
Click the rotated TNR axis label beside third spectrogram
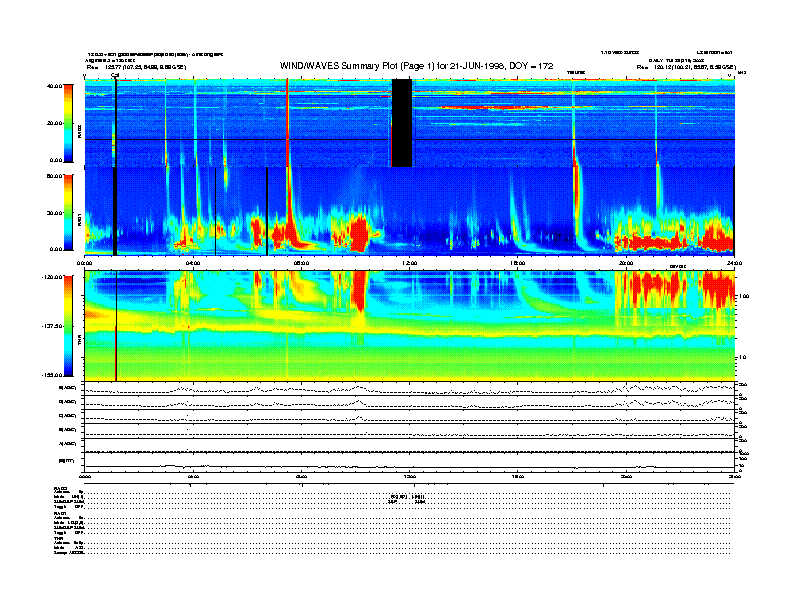pyautogui.click(x=79, y=342)
